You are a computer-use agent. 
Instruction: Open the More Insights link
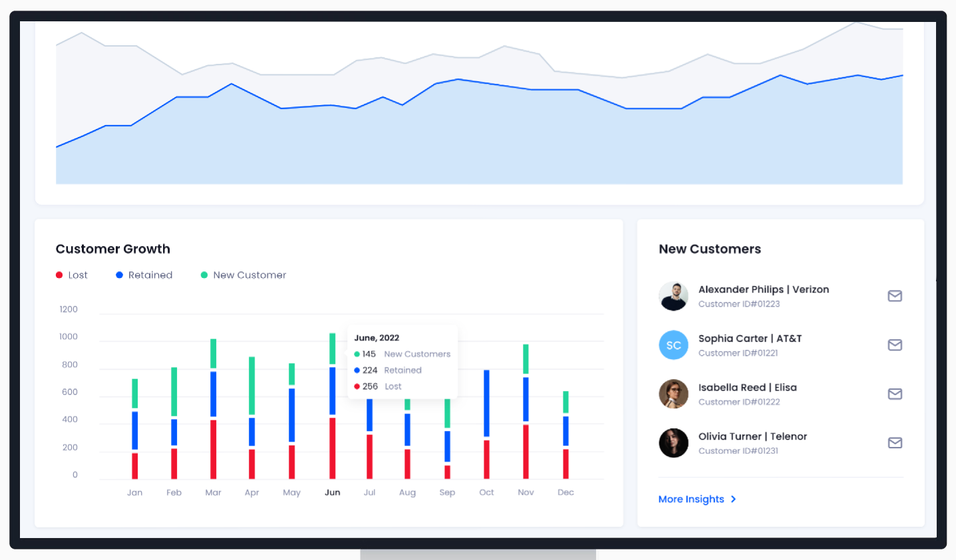coord(691,499)
